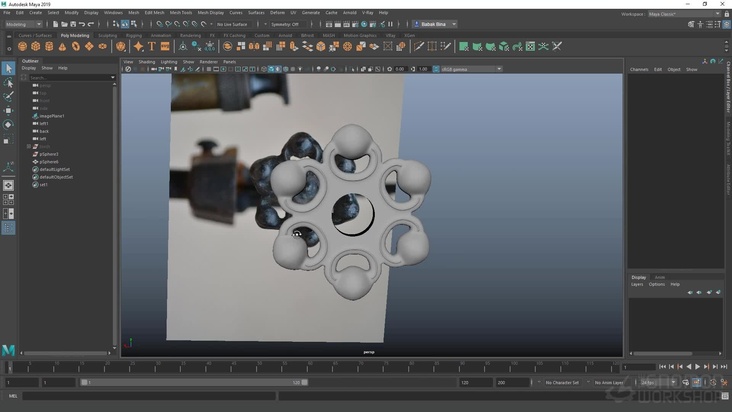Viewport: 732px width, 412px height.
Task: Toggle single perspective view layout
Action: pyautogui.click(x=8, y=185)
